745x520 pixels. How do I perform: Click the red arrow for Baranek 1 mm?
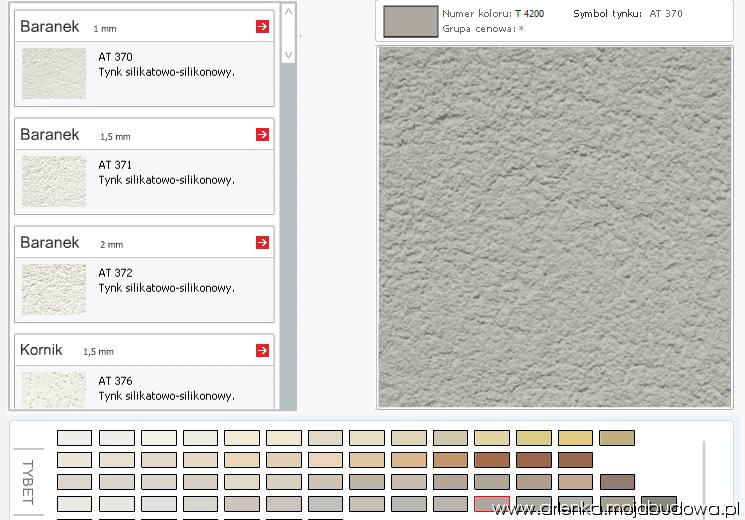pos(262,27)
